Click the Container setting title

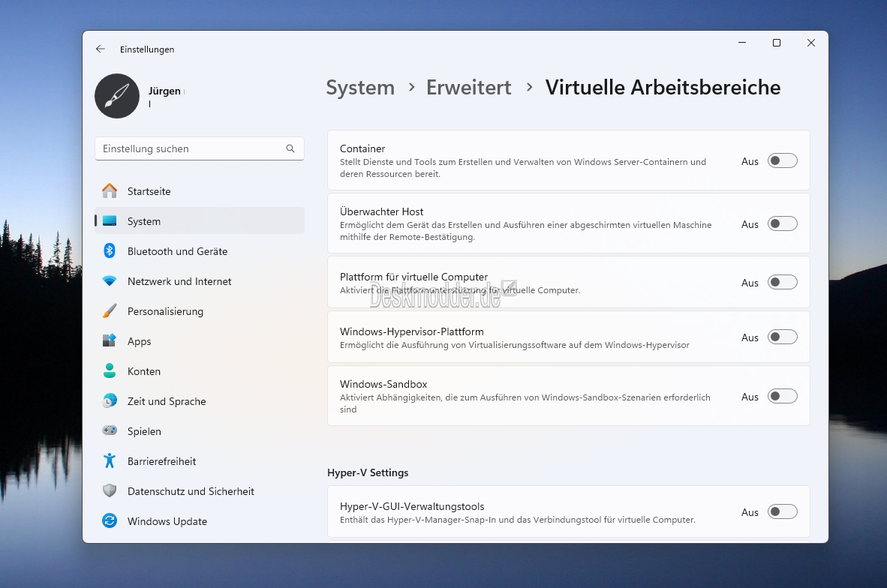point(362,148)
